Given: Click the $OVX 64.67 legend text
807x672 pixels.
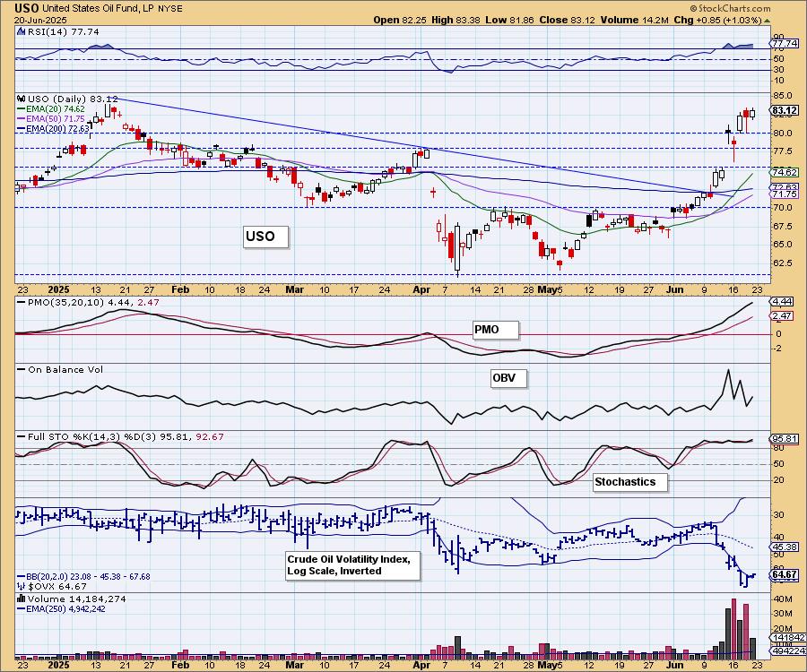Looking at the screenshot, I should click(x=57, y=586).
